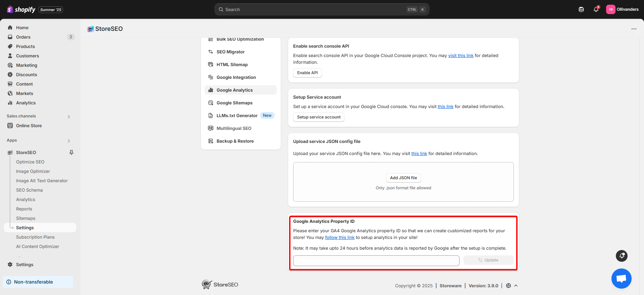
Task: Click the Orders count badge 2
Action: [x=71, y=37]
